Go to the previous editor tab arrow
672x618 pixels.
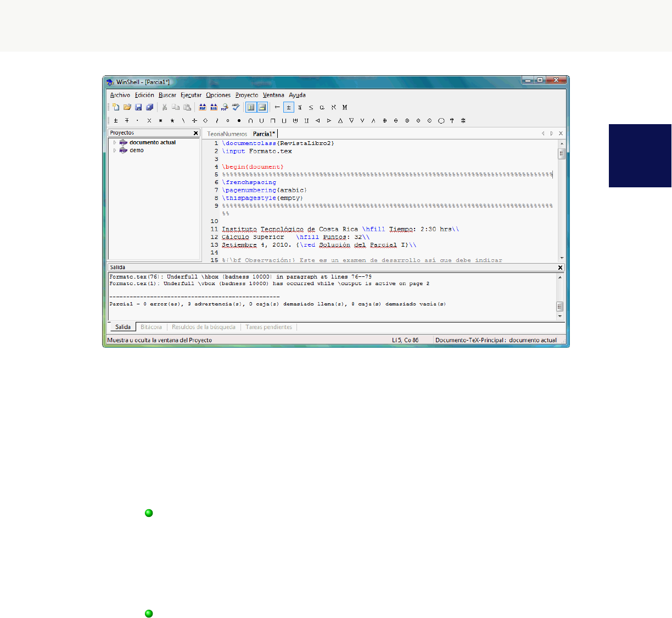click(543, 133)
